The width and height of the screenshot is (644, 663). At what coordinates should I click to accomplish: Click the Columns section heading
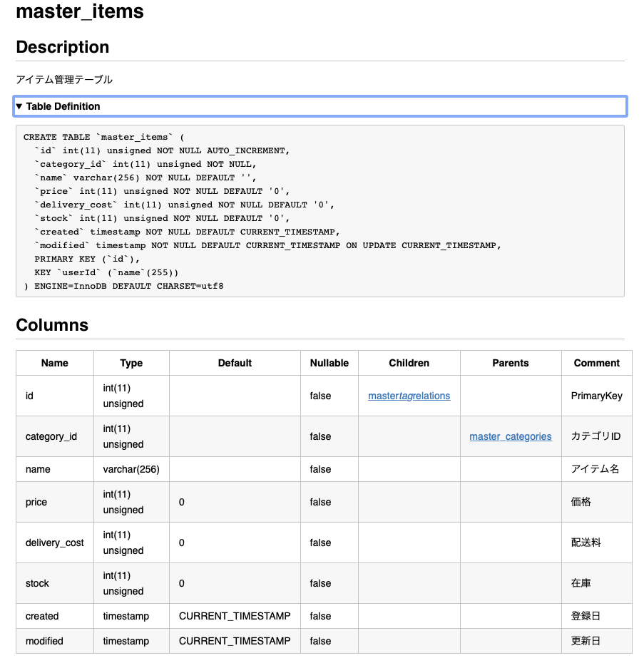(52, 325)
